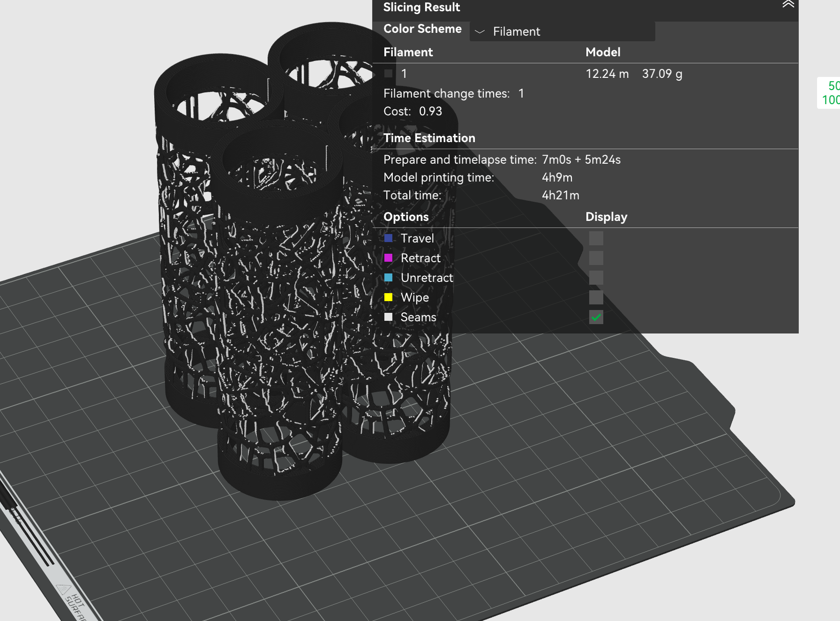Screen dimensions: 840x621
Task: Click the Slicing Result title
Action: click(x=421, y=7)
